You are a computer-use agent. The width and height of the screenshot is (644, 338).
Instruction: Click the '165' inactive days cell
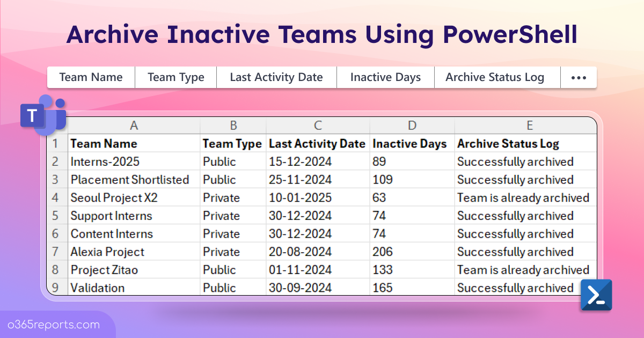pos(412,288)
